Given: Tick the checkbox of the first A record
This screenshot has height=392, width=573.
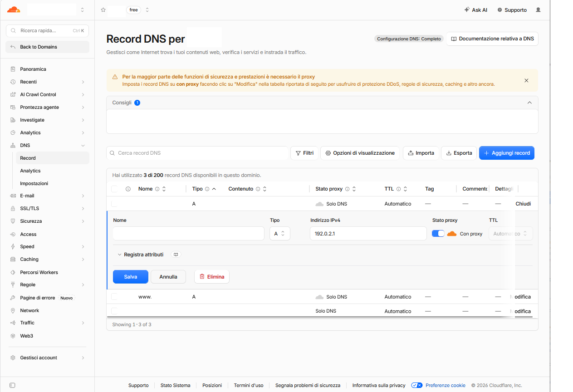Looking at the screenshot, I should tap(114, 204).
